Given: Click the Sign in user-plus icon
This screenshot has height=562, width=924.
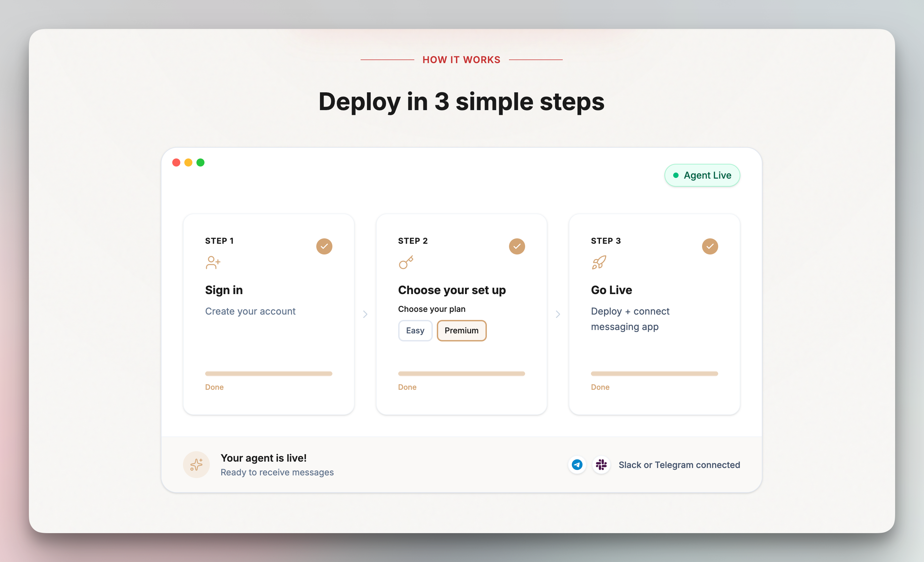Looking at the screenshot, I should pos(213,263).
